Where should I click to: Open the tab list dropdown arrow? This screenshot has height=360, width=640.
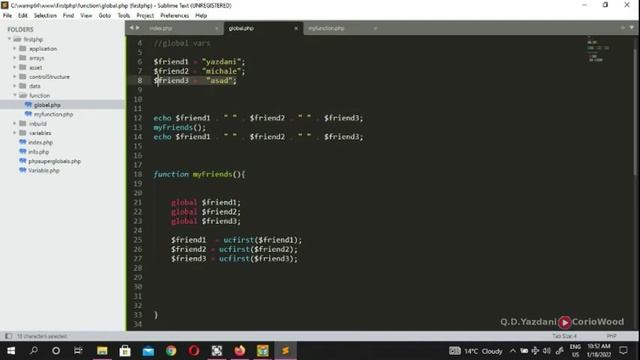coord(631,28)
